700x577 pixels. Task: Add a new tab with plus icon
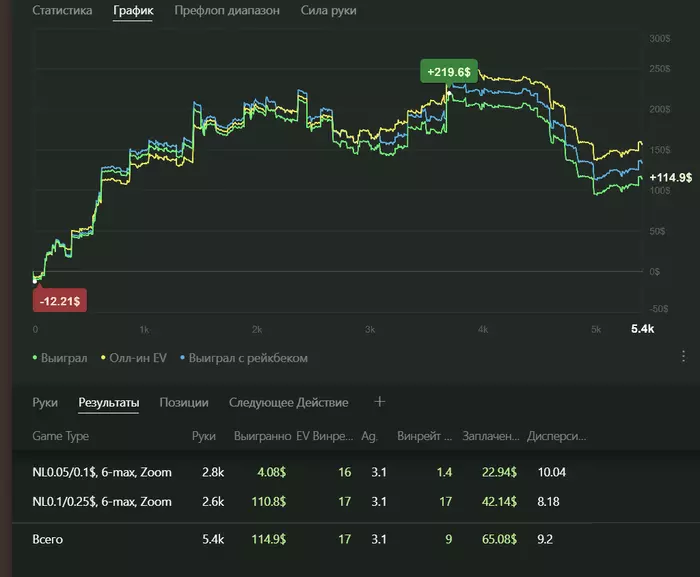[379, 402]
